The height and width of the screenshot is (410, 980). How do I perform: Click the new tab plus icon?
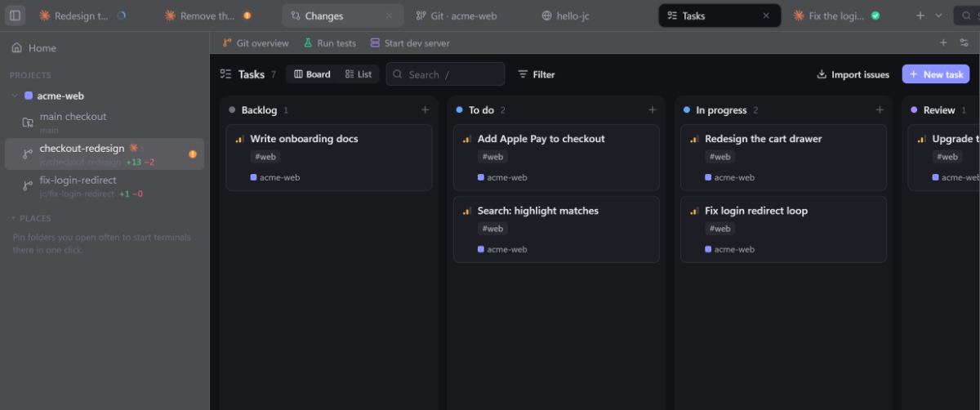coord(920,16)
